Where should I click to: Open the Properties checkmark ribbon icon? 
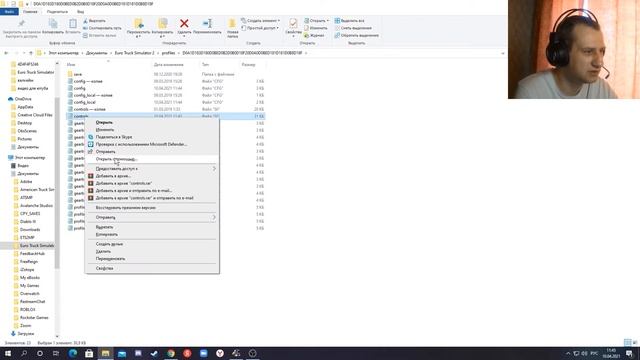point(293,23)
